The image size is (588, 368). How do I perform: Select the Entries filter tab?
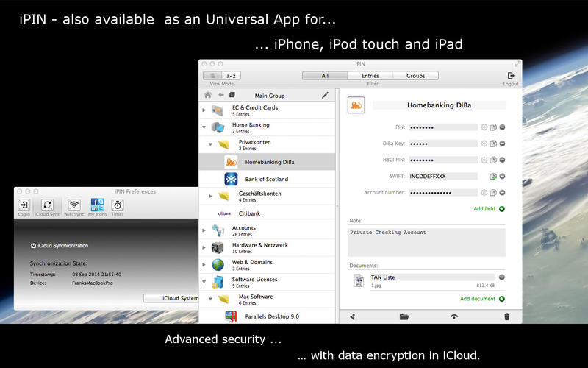click(370, 75)
